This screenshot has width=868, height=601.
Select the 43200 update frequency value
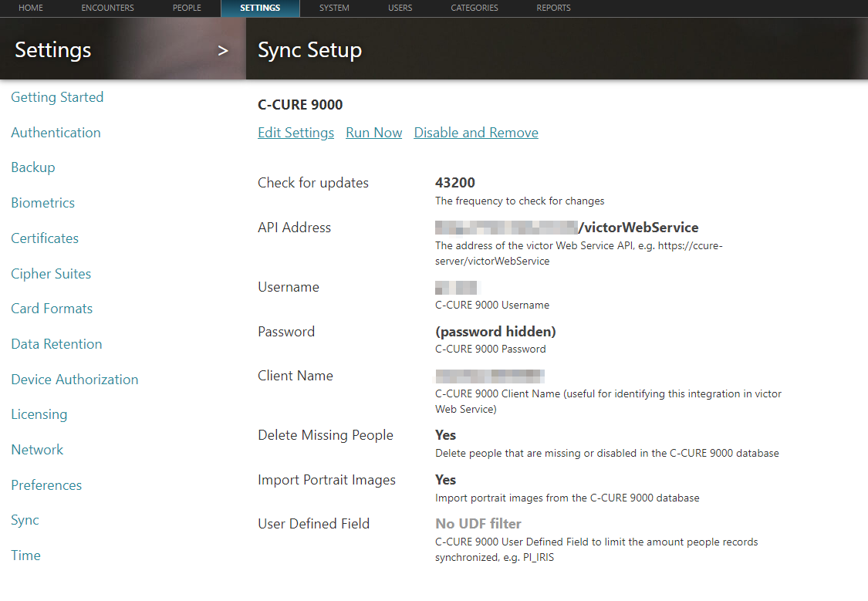pyautogui.click(x=455, y=183)
